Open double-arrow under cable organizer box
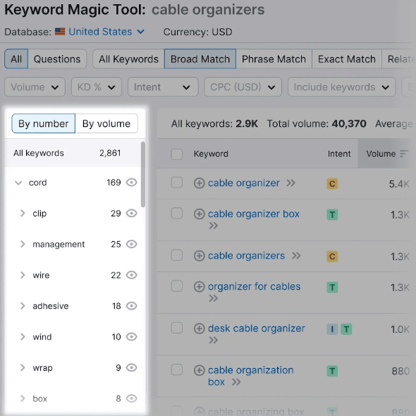416x416 pixels. pos(213,226)
